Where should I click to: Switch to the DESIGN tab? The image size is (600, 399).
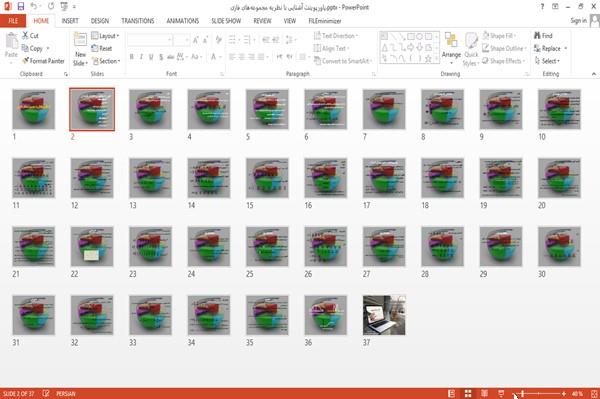(x=100, y=21)
